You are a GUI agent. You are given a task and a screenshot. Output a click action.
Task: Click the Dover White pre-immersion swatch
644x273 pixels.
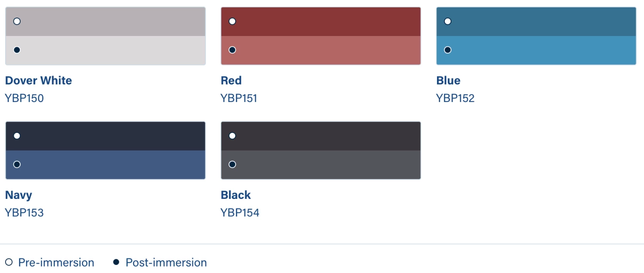pos(105,21)
